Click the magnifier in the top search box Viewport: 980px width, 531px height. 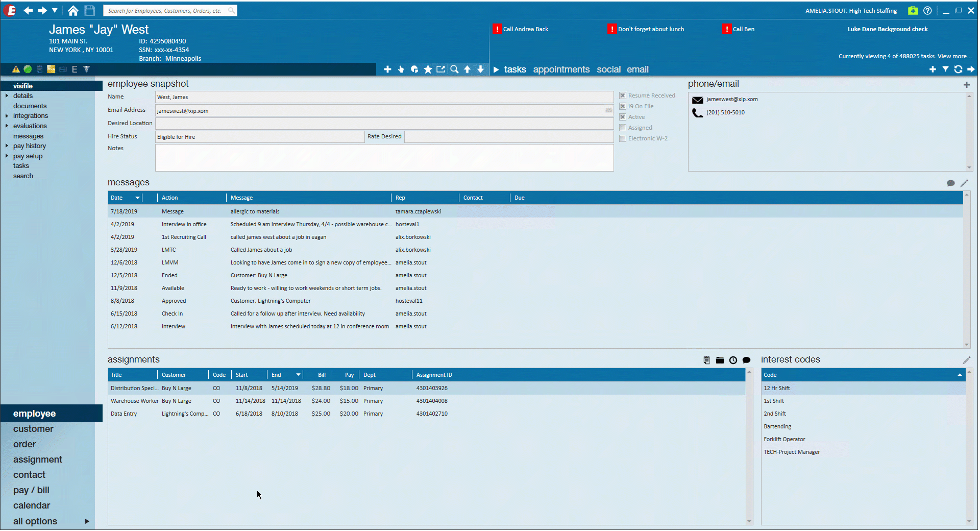[231, 10]
